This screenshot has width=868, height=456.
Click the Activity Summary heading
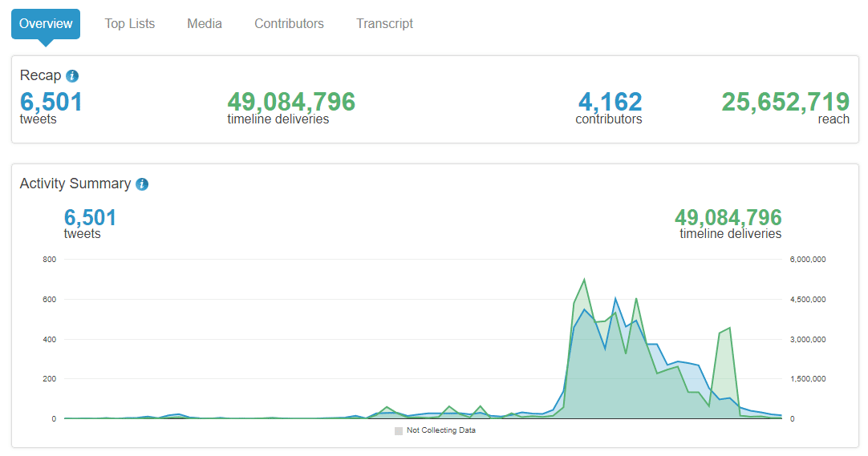75,184
